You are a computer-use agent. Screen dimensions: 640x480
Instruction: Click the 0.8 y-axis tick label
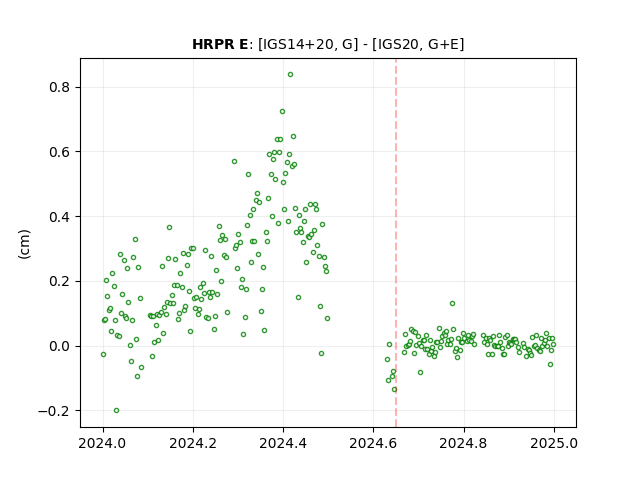[x=61, y=87]
